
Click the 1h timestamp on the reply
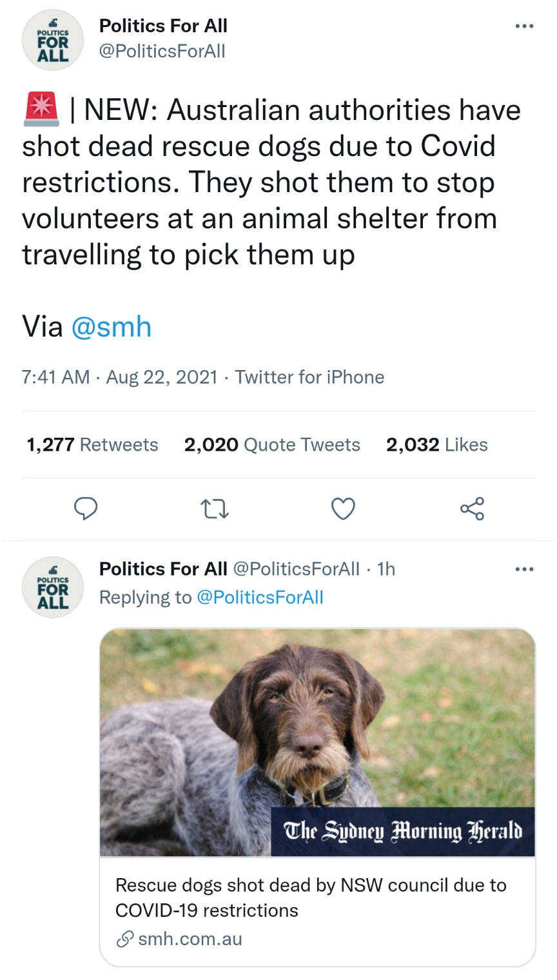tap(386, 569)
